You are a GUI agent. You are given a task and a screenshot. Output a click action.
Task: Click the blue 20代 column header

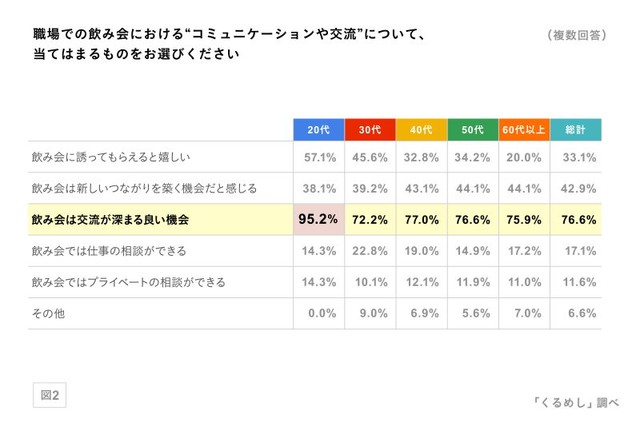[x=318, y=130]
